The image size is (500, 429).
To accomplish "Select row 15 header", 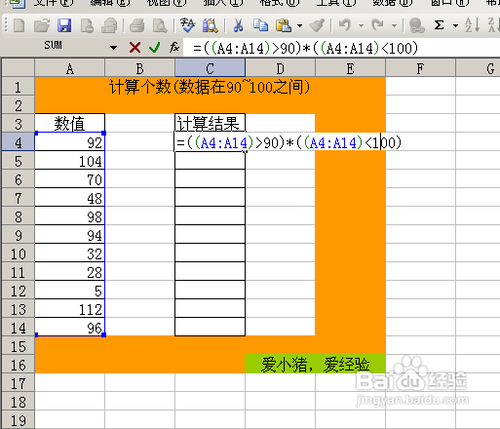I will tap(18, 346).
